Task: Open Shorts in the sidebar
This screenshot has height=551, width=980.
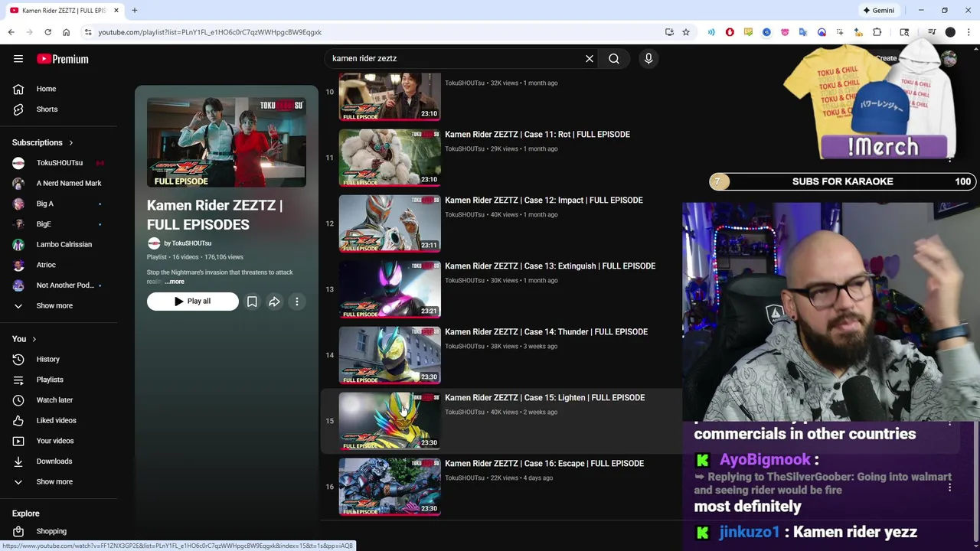Action: click(x=47, y=109)
